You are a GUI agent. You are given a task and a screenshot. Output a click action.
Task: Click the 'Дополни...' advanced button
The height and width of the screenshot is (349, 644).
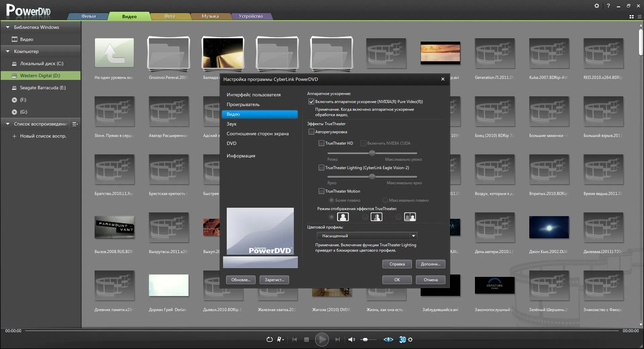coord(431,264)
